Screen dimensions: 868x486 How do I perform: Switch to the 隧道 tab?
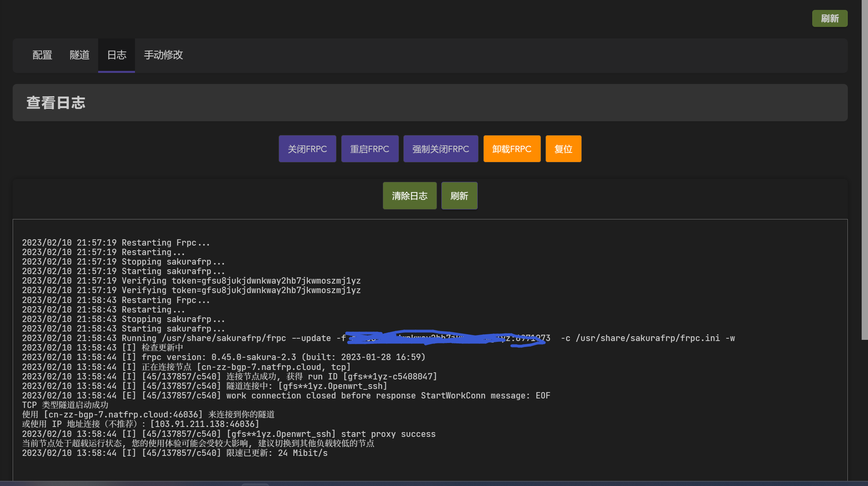80,55
